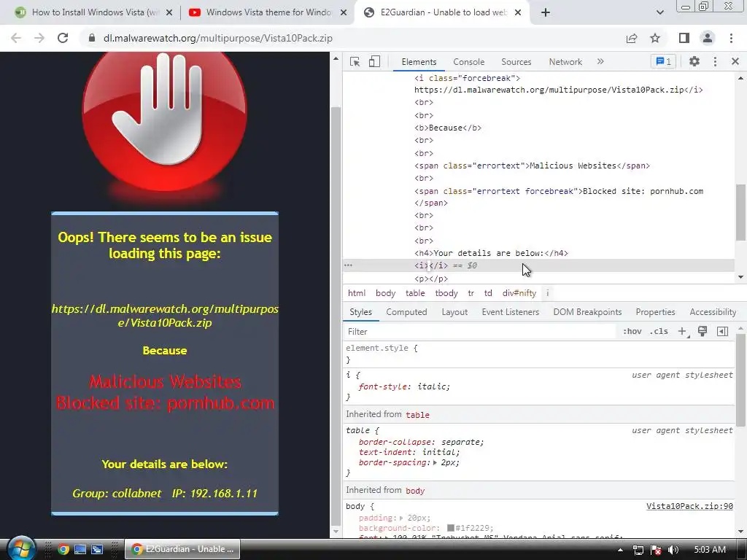Click the #1f2229 background color swatch

click(x=450, y=528)
